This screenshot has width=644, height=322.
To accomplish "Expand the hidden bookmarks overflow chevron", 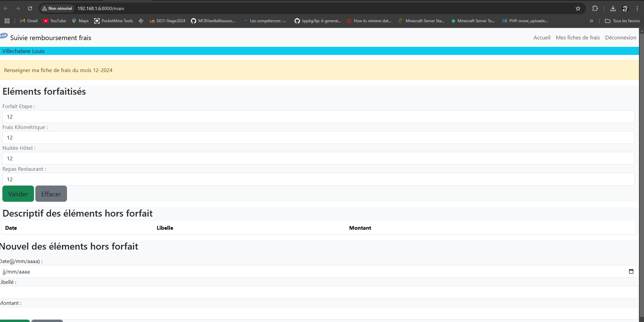I will point(591,21).
